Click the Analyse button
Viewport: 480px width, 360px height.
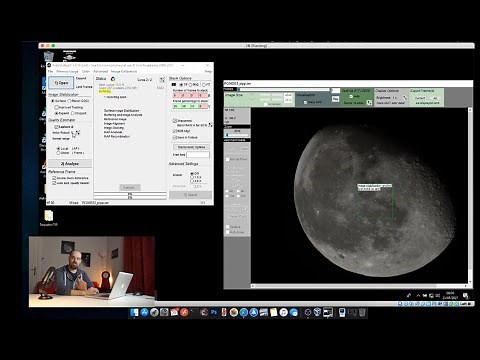click(x=70, y=164)
